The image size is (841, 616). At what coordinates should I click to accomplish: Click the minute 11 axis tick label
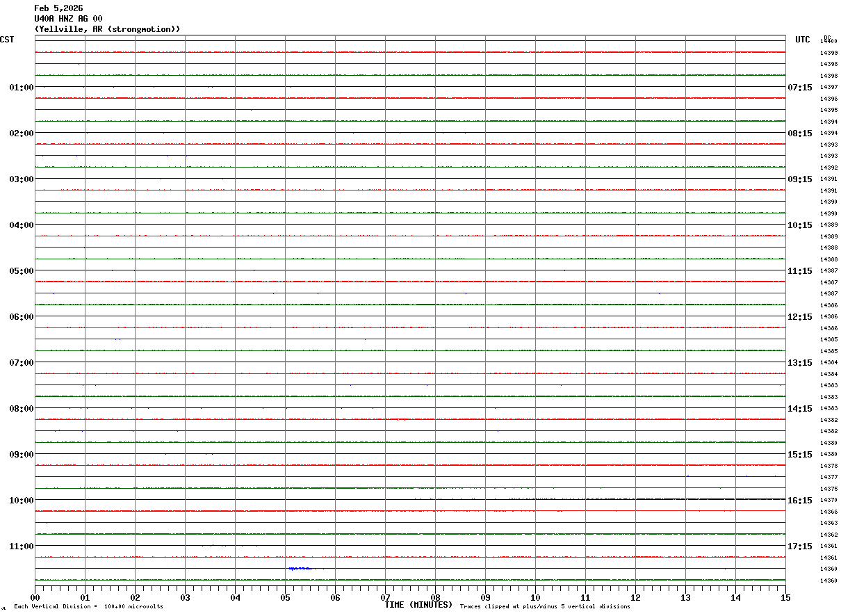pos(586,598)
